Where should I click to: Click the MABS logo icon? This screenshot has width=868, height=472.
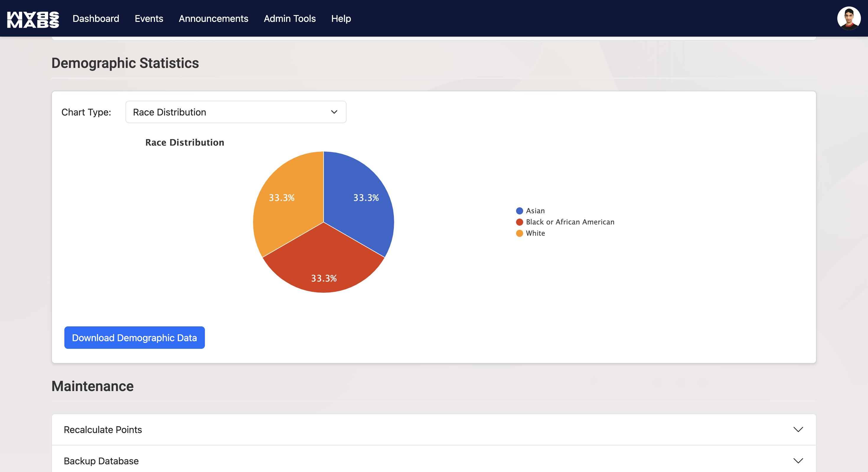tap(33, 19)
